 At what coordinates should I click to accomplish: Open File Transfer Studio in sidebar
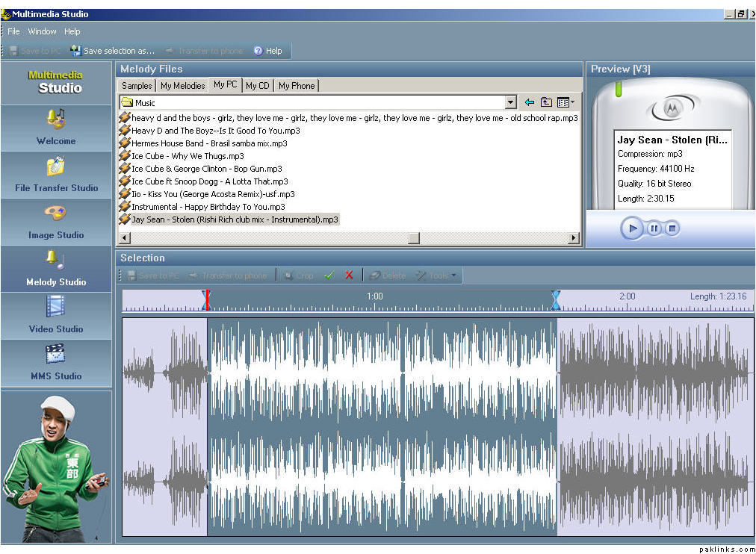click(56, 166)
